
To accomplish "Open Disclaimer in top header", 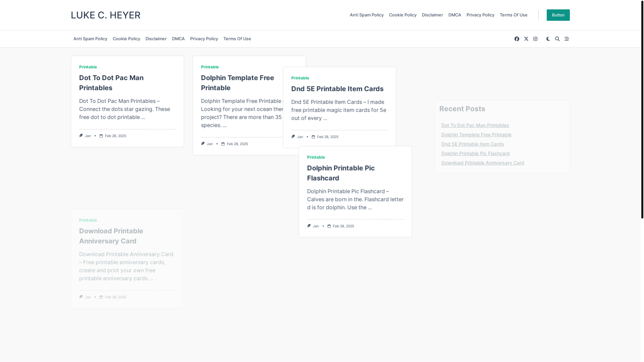I will pyautogui.click(x=432, y=15).
